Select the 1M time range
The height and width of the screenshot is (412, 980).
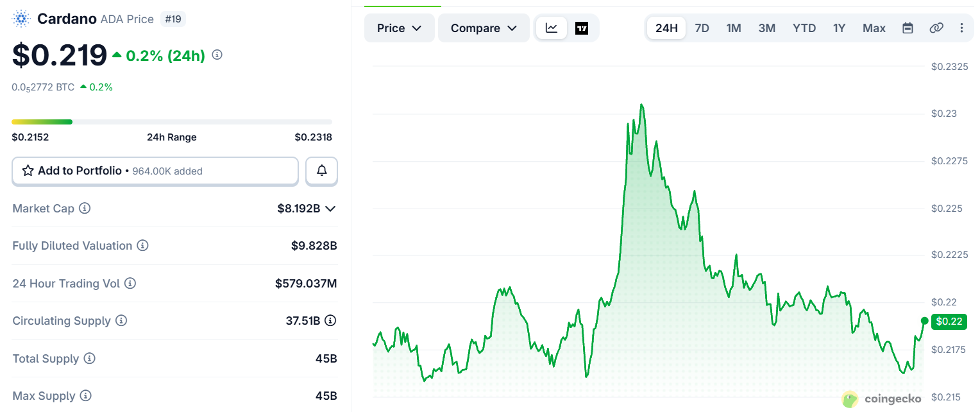pyautogui.click(x=734, y=28)
